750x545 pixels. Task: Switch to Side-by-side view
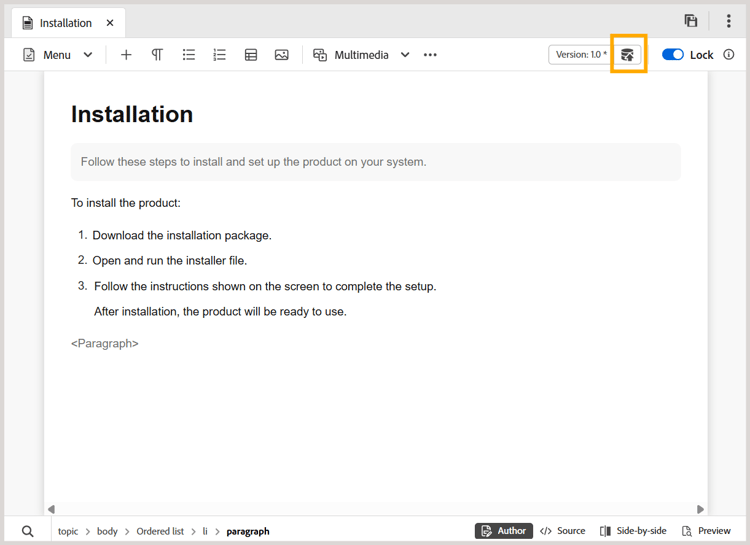click(633, 531)
